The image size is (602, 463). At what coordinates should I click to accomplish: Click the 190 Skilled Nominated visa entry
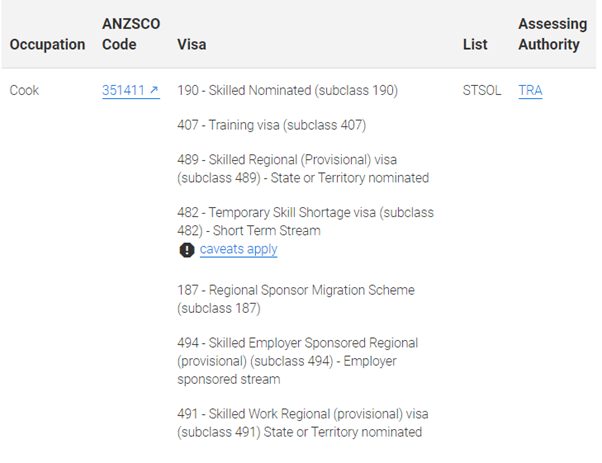pyautogui.click(x=288, y=91)
